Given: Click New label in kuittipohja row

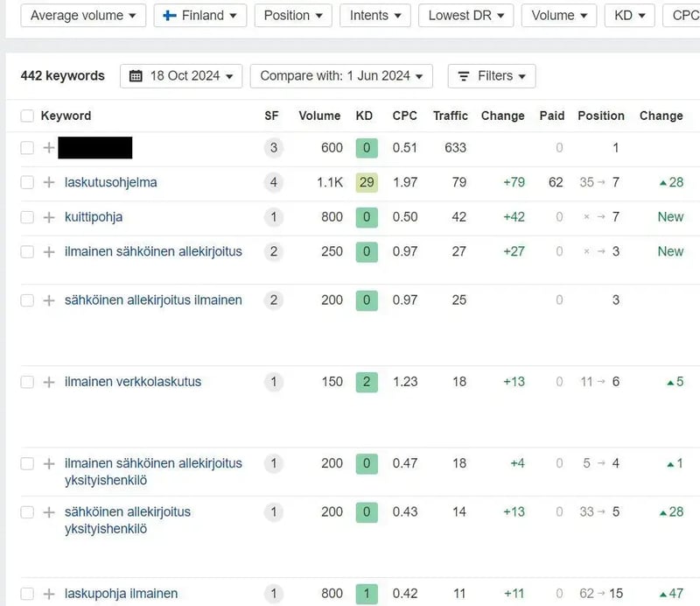Looking at the screenshot, I should (670, 217).
